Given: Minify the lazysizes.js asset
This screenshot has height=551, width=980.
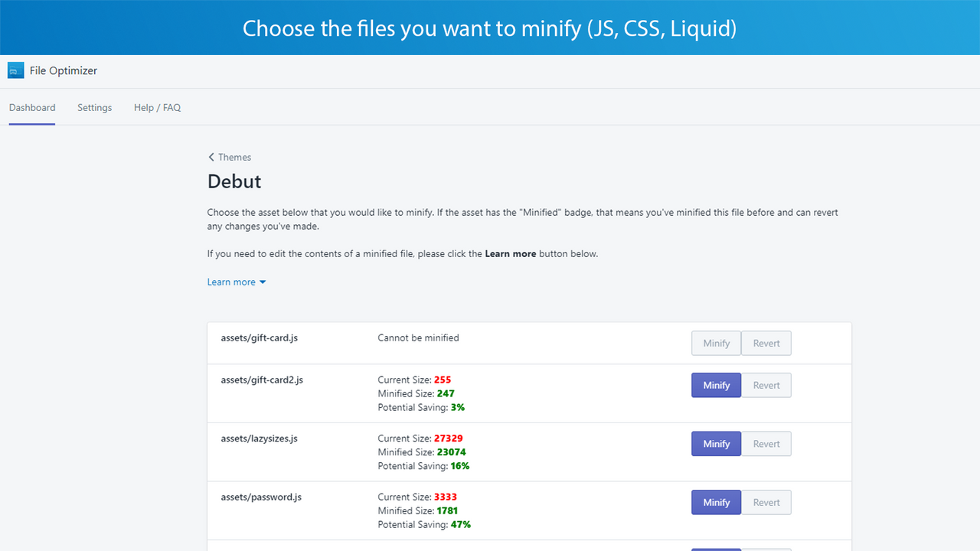Looking at the screenshot, I should pyautogui.click(x=715, y=443).
